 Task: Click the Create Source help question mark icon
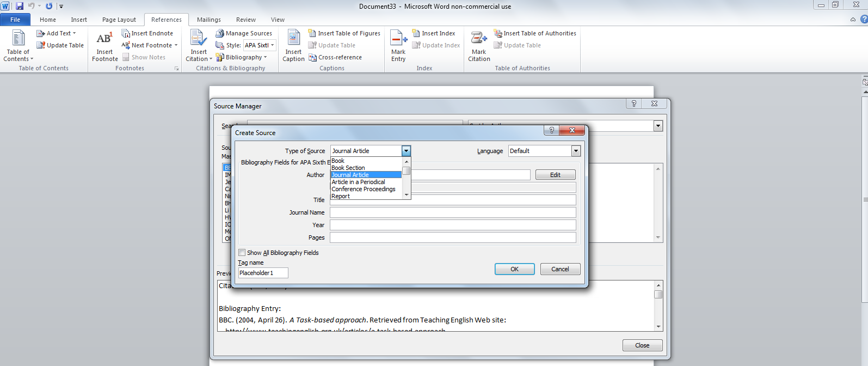pos(551,130)
